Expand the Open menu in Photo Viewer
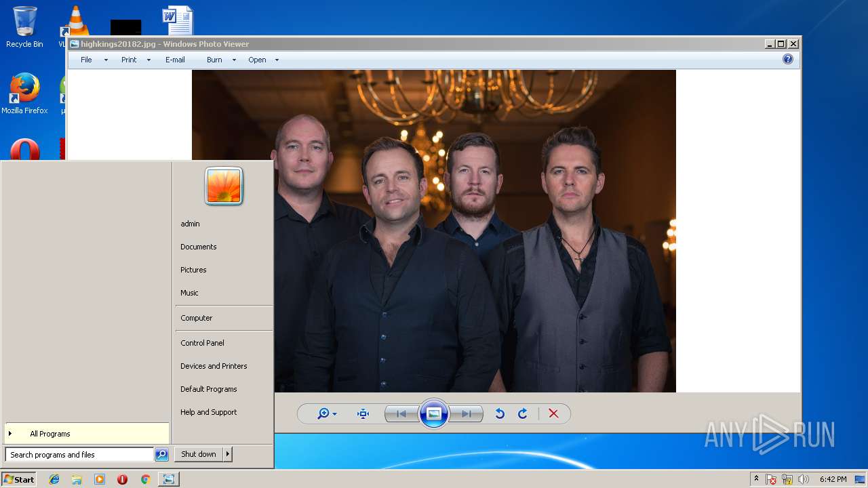868x488 pixels. point(257,60)
